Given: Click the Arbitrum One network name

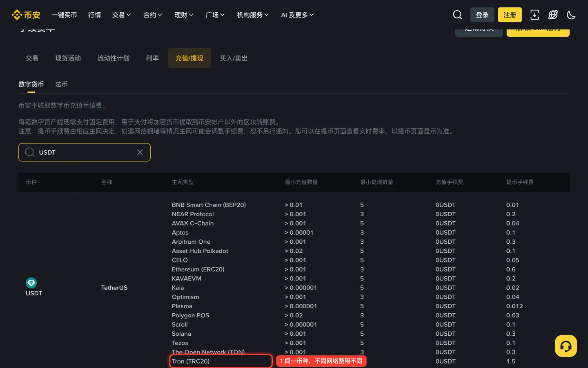Looking at the screenshot, I should 191,242.
